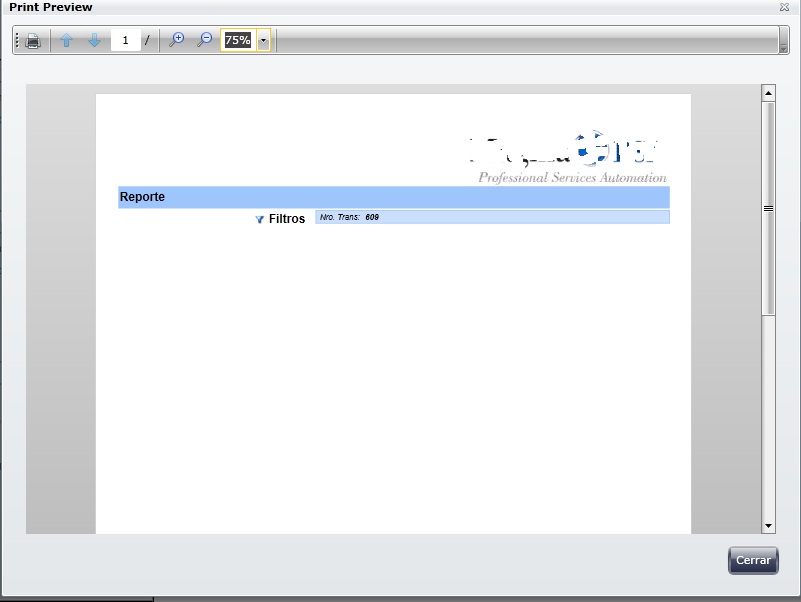Click the Cerrar button
This screenshot has height=602, width=801.
(753, 560)
